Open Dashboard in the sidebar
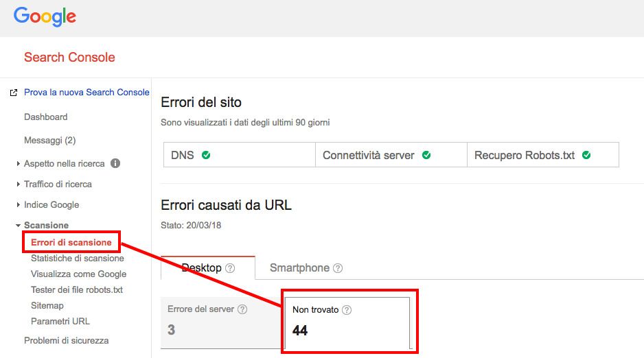This screenshot has height=358, width=644. [45, 117]
